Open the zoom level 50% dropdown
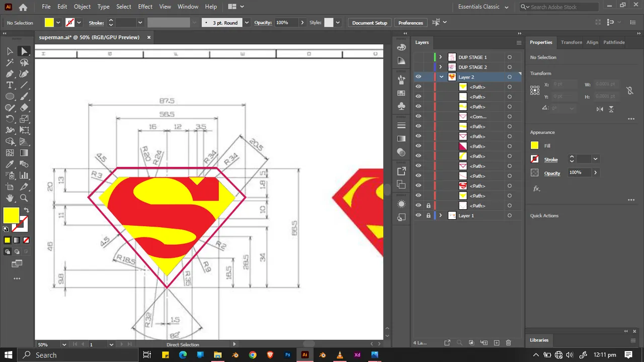The height and width of the screenshot is (362, 644). tap(64, 344)
